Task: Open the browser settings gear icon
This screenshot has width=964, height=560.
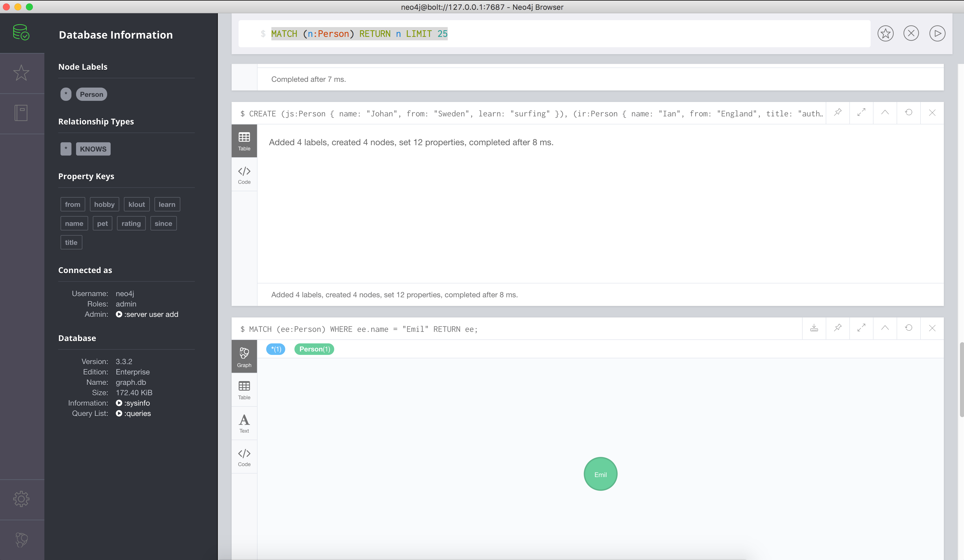Action: coord(21,499)
